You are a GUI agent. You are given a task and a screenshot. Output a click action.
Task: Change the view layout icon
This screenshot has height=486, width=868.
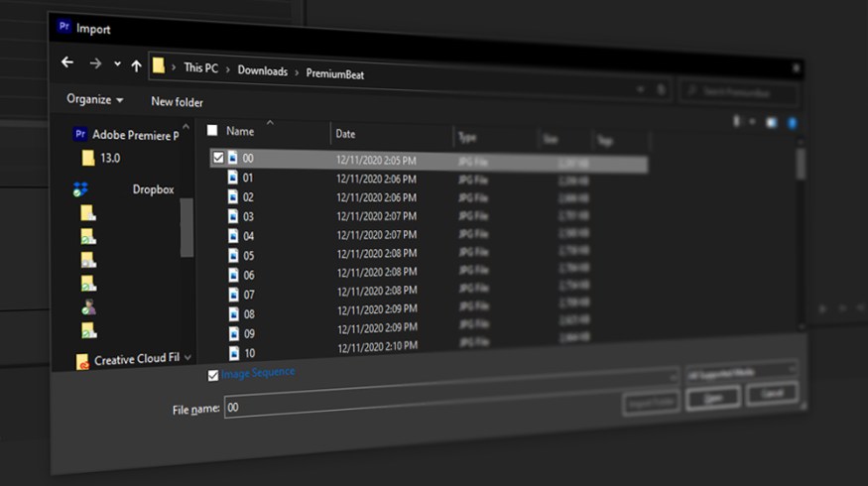coord(736,121)
